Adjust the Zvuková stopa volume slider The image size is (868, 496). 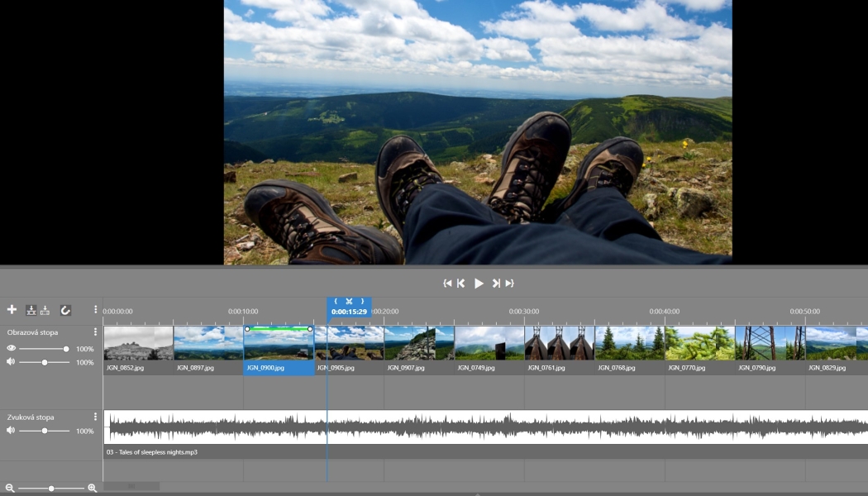click(43, 431)
